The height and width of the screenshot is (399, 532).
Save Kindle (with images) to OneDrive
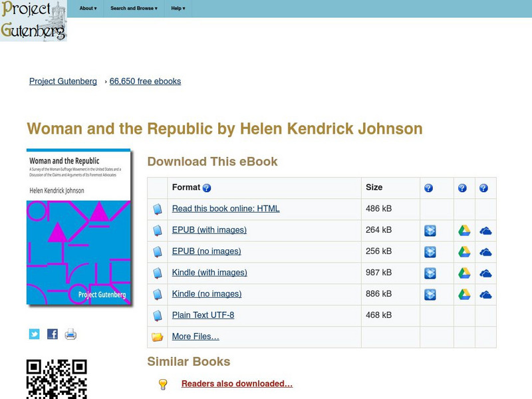click(485, 273)
